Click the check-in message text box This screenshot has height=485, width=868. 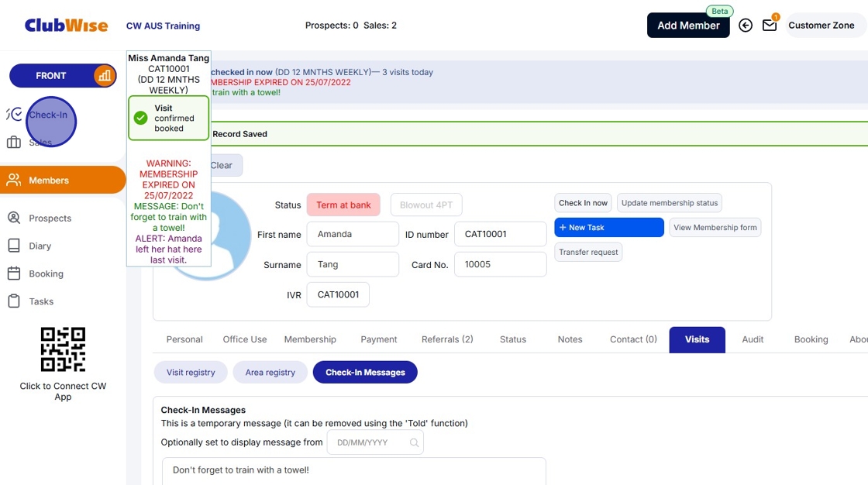[353, 470]
